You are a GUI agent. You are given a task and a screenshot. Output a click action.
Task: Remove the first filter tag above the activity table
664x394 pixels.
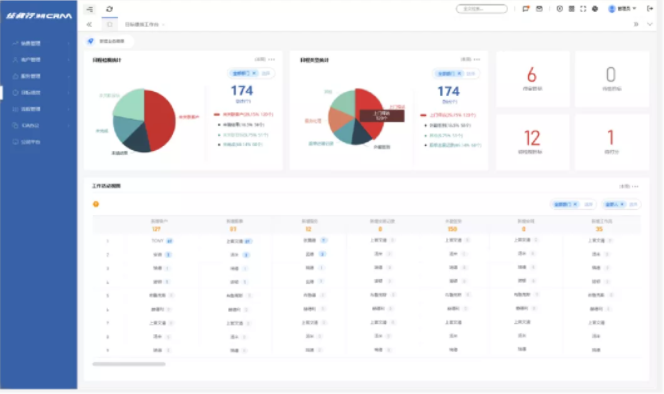[x=575, y=204]
